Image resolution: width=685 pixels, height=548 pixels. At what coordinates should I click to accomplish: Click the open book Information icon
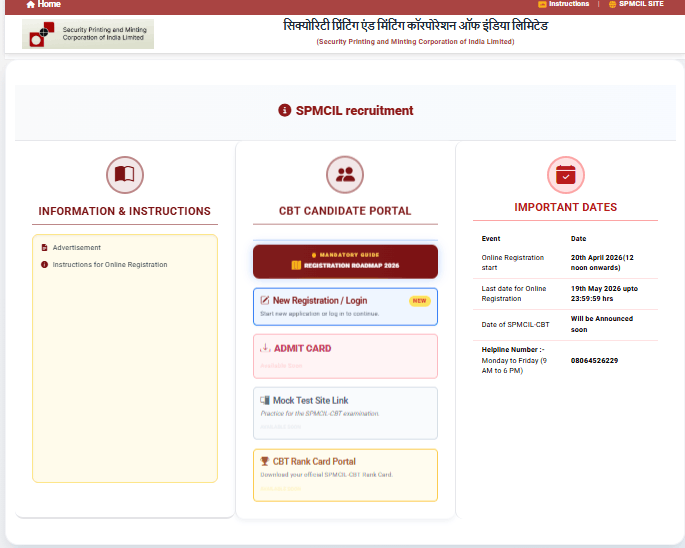(x=125, y=175)
